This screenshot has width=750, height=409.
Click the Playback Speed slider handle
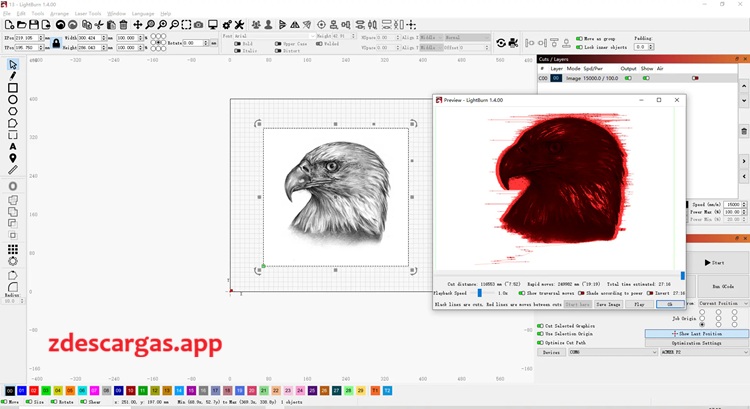[x=479, y=293]
